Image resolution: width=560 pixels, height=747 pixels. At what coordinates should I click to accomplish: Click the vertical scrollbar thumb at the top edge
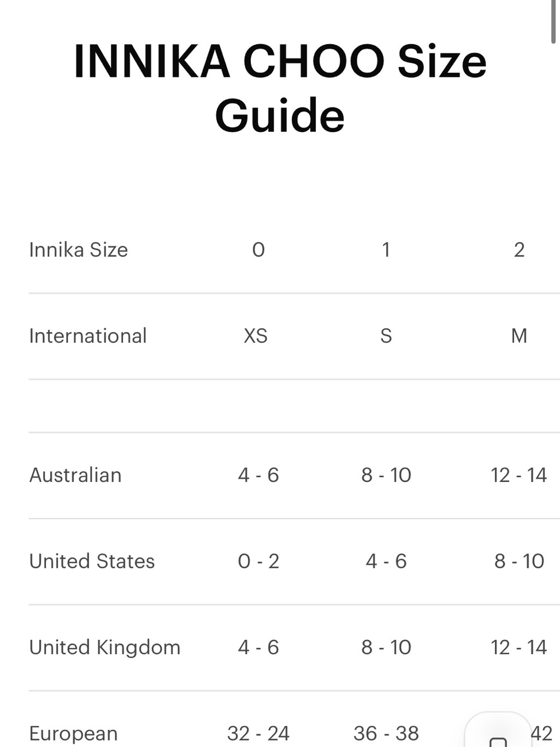pos(554,21)
